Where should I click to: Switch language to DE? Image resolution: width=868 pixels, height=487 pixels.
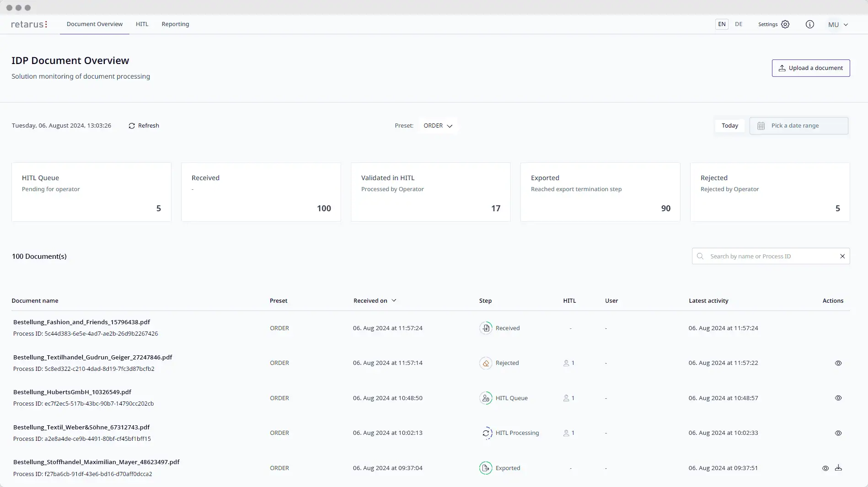739,24
